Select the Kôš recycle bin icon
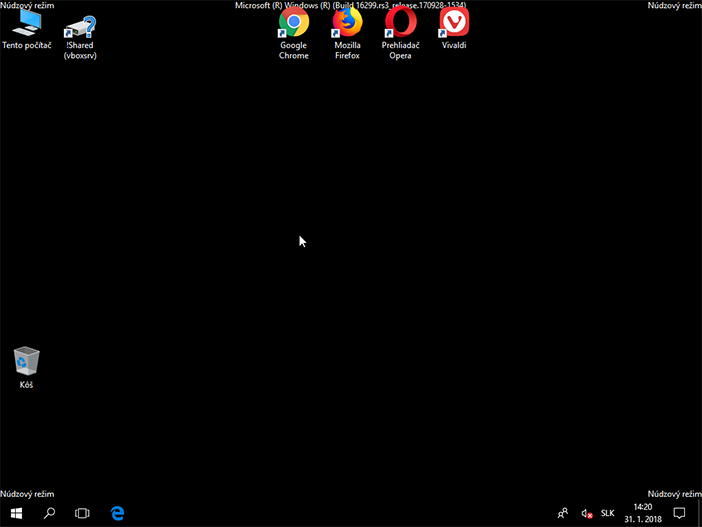This screenshot has width=702, height=527. pyautogui.click(x=26, y=361)
